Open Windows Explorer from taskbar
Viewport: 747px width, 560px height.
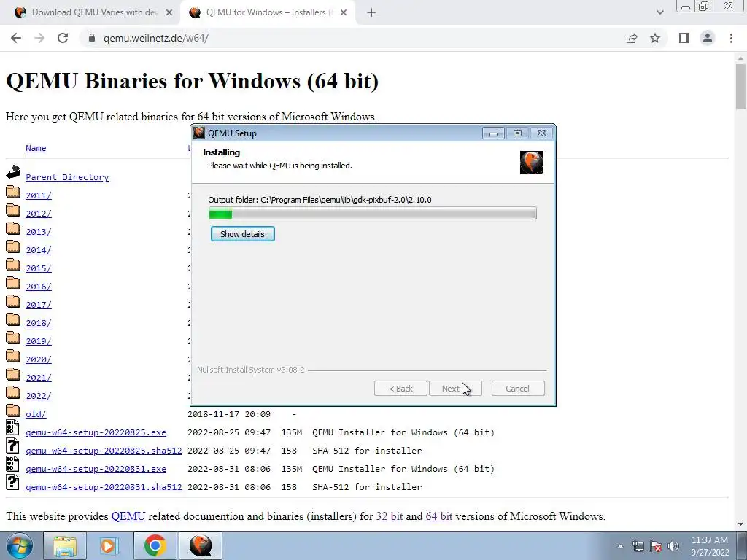65,545
